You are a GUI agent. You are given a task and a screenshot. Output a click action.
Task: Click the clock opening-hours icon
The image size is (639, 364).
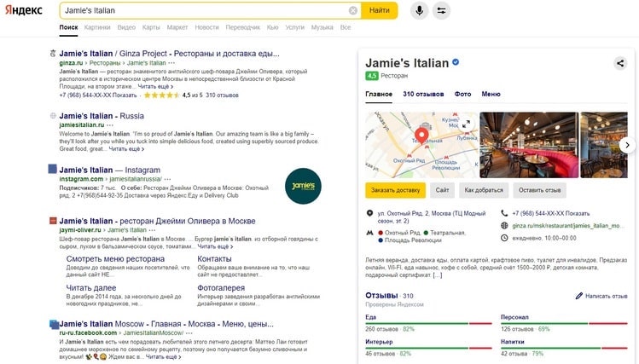point(504,238)
